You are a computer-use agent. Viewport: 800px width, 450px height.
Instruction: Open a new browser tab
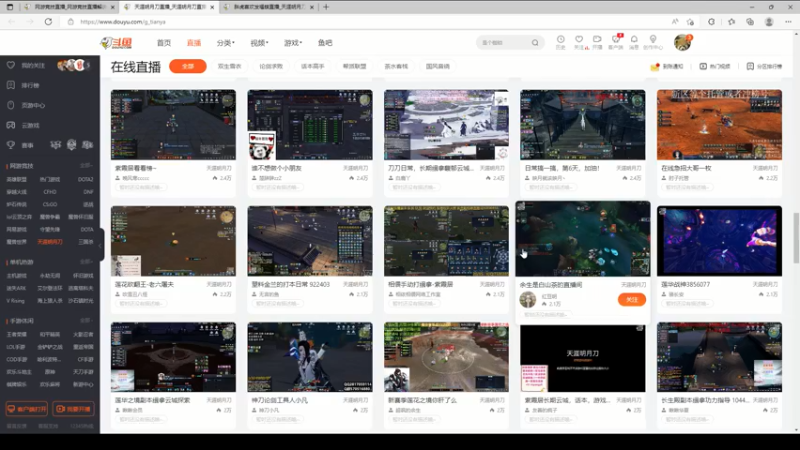tap(326, 7)
